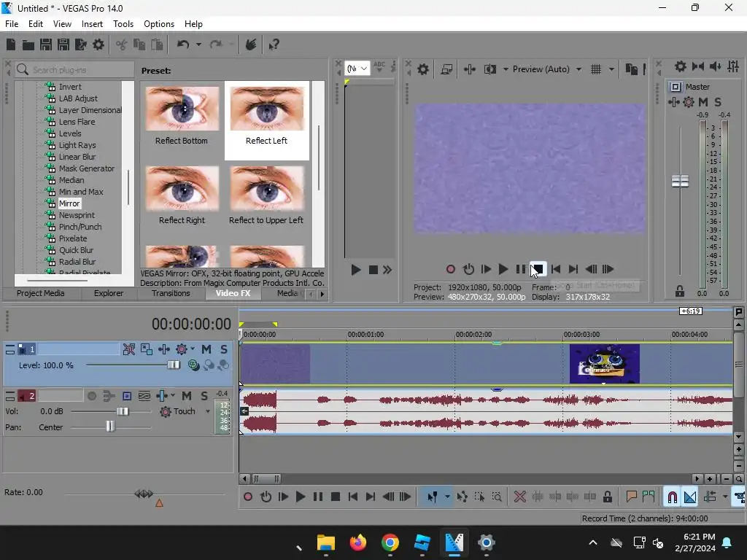Click track 2 Pan slider handle
This screenshot has width=747, height=560.
pos(110,426)
